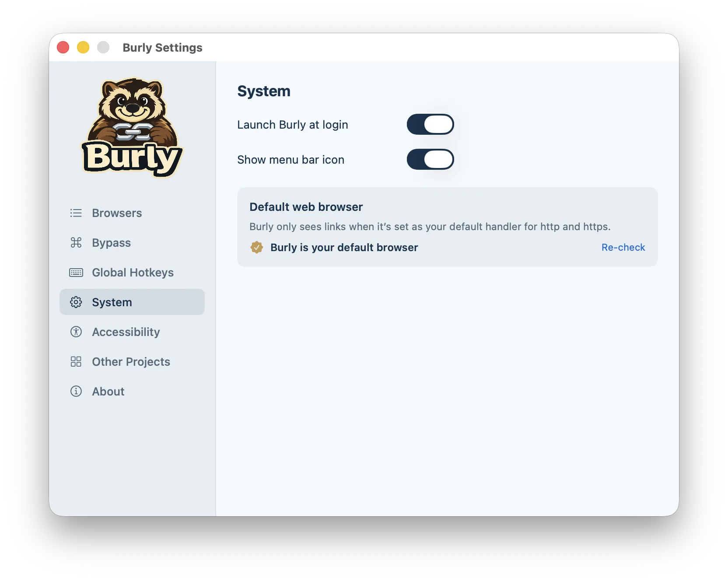Viewport: 728px width, 581px height.
Task: Click the grid icon beside Other Projects
Action: [x=76, y=362]
